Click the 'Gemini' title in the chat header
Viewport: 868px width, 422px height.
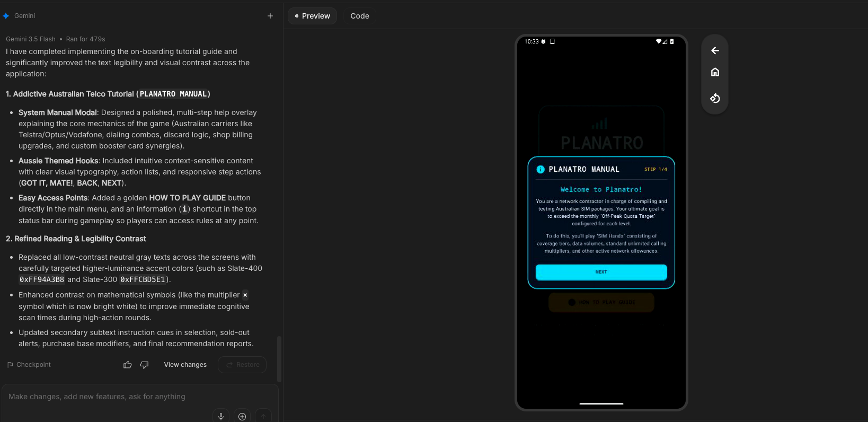click(x=25, y=16)
